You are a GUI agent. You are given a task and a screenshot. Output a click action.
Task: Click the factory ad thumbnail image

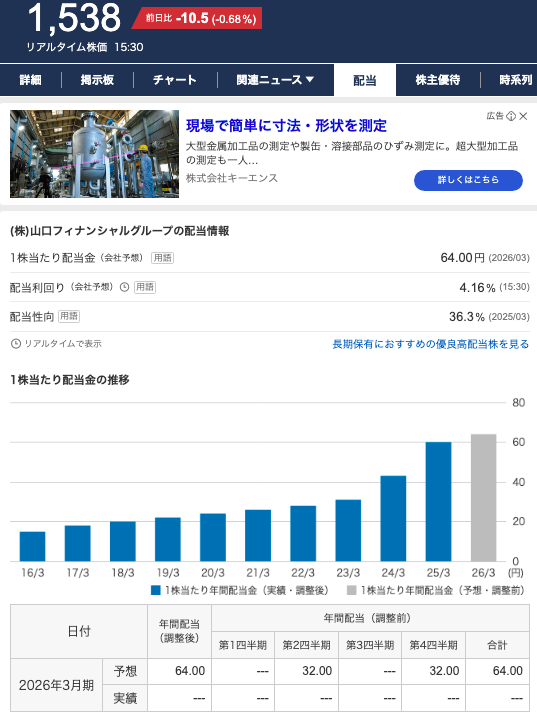click(94, 154)
